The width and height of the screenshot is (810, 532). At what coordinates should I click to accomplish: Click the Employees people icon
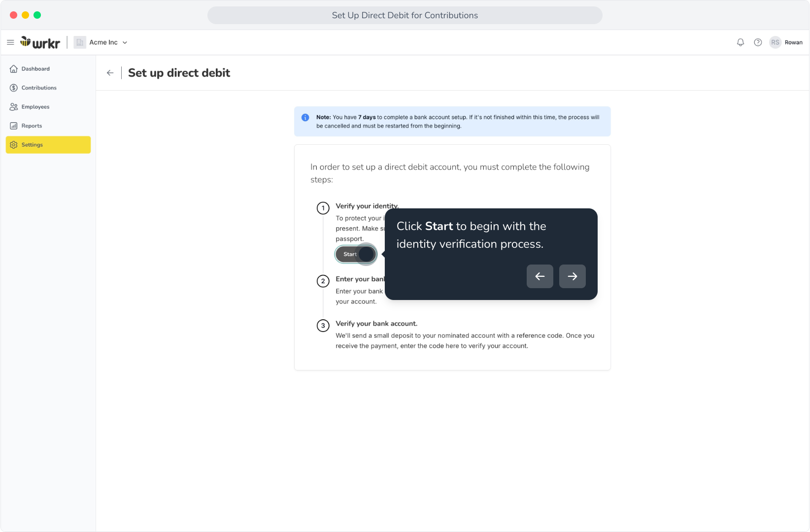coord(14,107)
